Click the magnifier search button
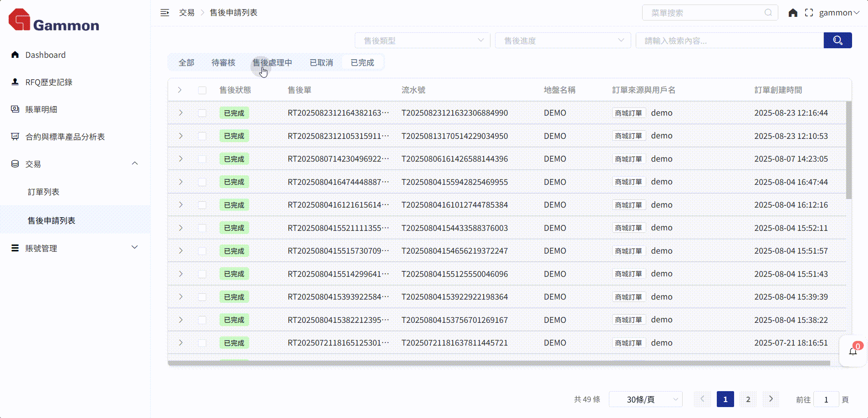 pos(837,41)
